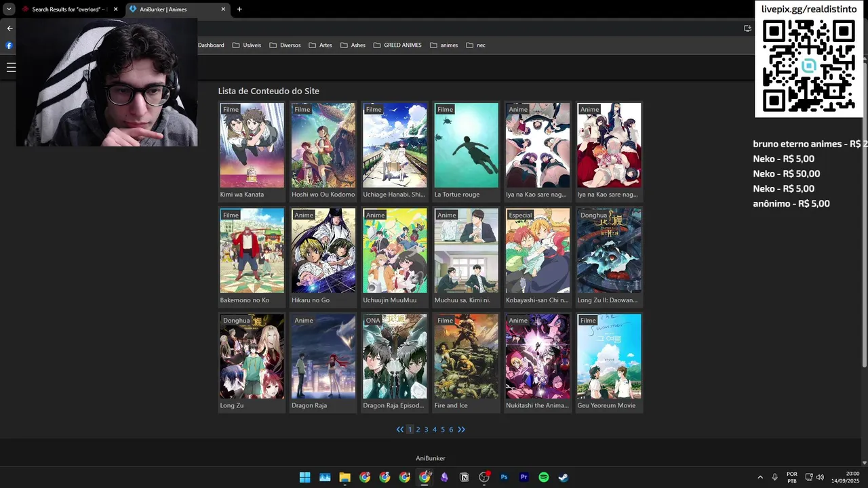The image size is (868, 488).
Task: Open the Muchuu sa, Kimi ni card
Action: 466,258
